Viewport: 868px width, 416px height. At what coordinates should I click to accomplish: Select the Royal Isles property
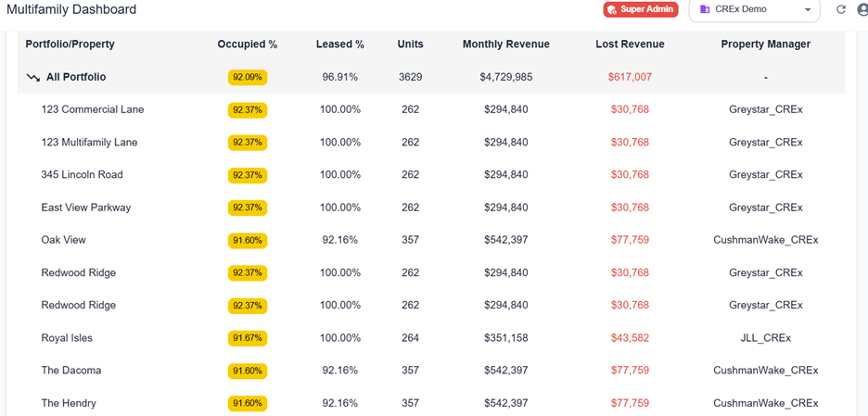click(67, 338)
